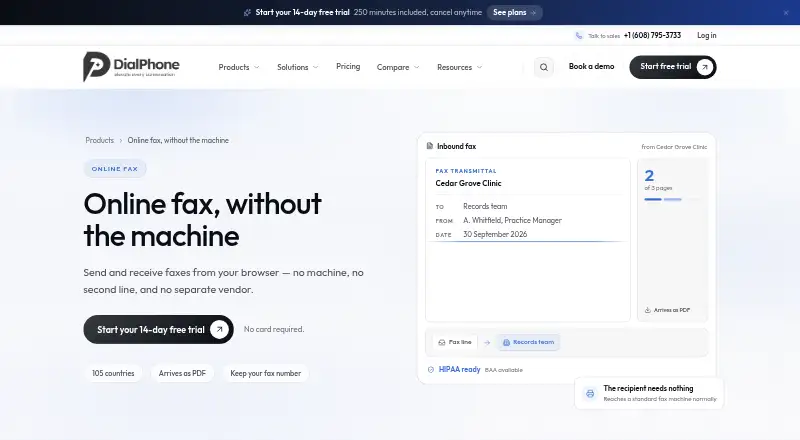
Task: Click the ONLINE FAX badge
Action: pos(115,169)
